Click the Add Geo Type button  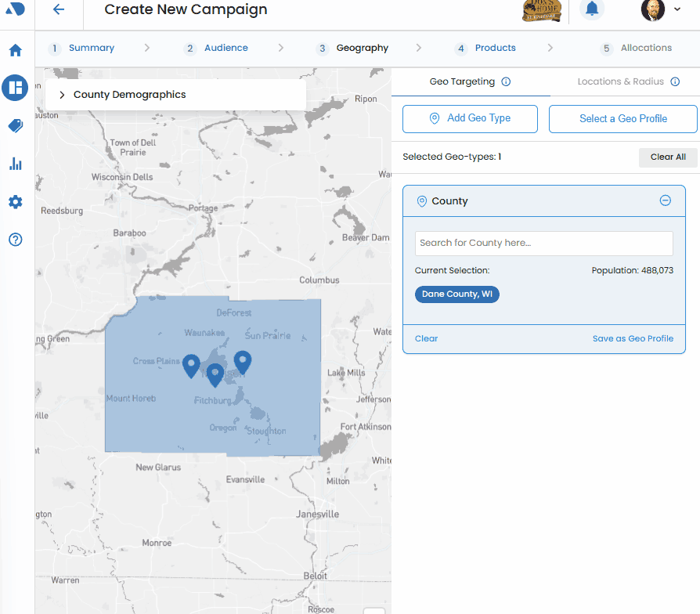click(470, 119)
